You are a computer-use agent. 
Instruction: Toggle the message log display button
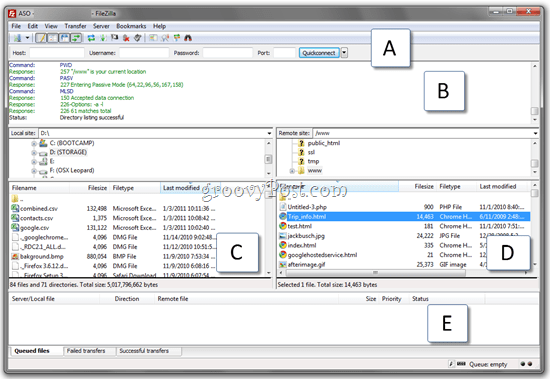pyautogui.click(x=41, y=38)
